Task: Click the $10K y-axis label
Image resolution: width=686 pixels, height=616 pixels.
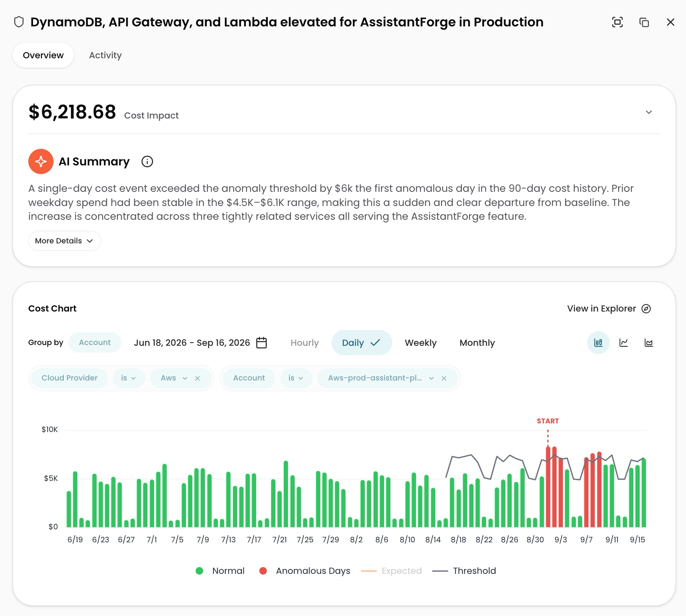Action: pyautogui.click(x=50, y=430)
